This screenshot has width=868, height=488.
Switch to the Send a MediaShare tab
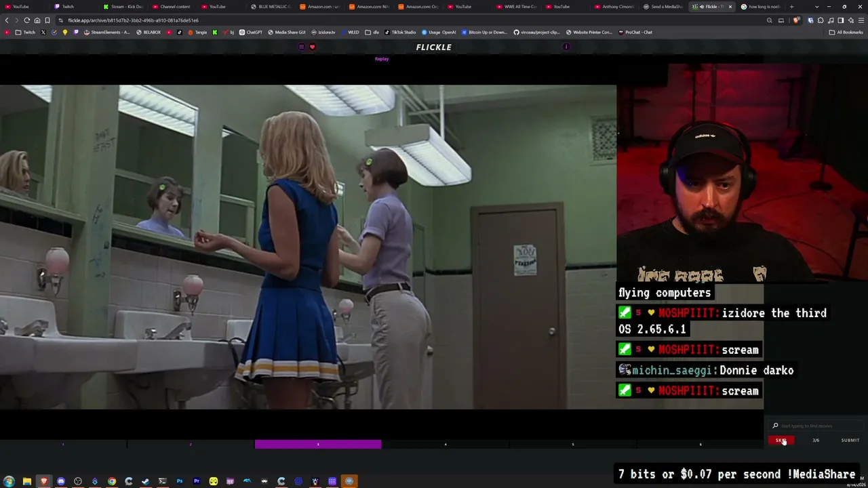663,7
